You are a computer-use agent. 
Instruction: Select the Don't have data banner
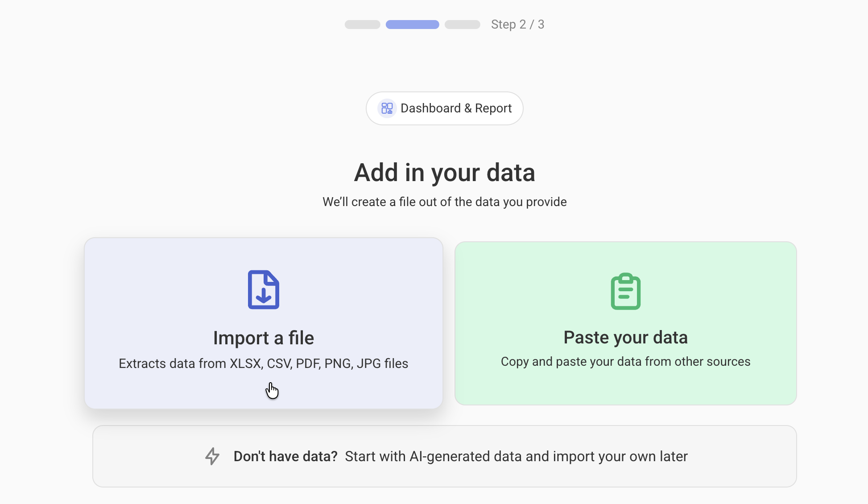click(x=445, y=456)
